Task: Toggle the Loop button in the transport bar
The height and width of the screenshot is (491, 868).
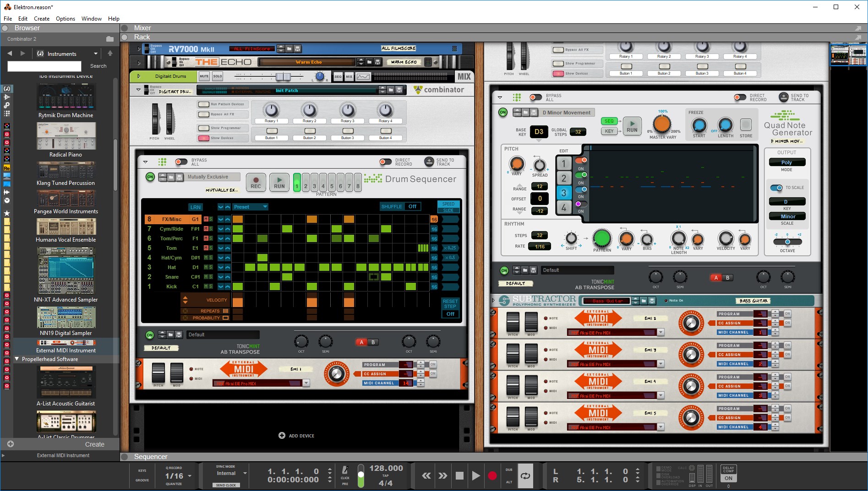Action: [525, 476]
